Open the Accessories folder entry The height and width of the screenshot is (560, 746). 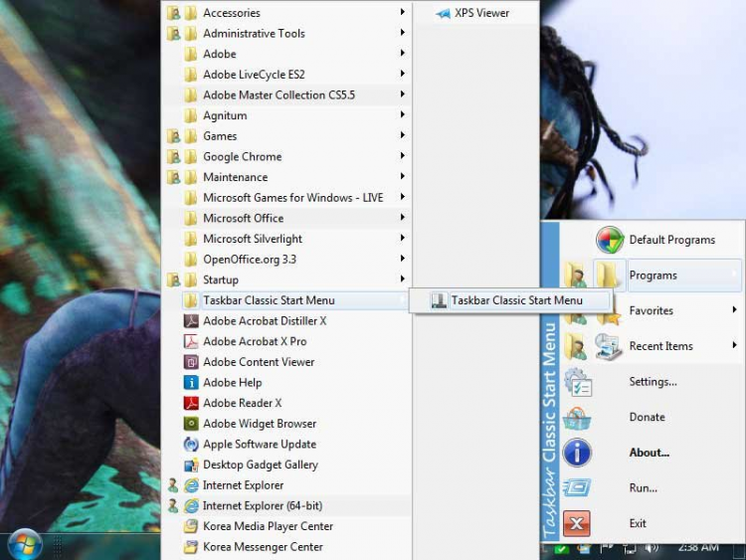click(286, 13)
